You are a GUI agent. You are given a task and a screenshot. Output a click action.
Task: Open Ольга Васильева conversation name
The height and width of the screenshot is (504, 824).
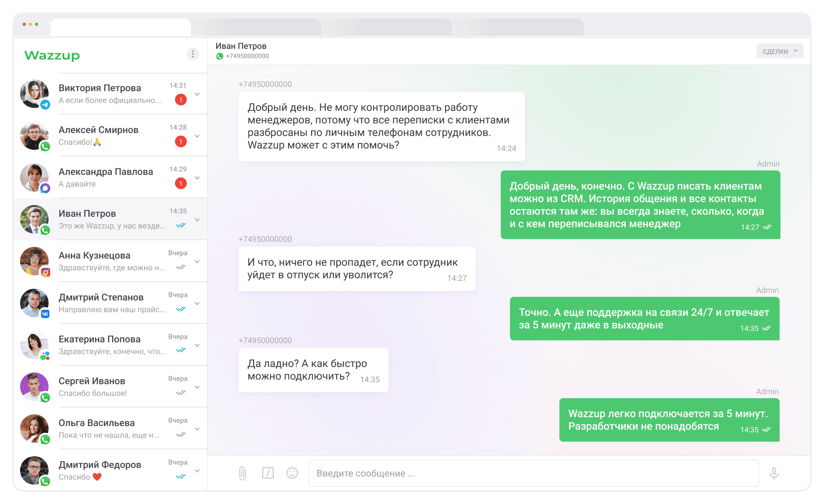97,423
